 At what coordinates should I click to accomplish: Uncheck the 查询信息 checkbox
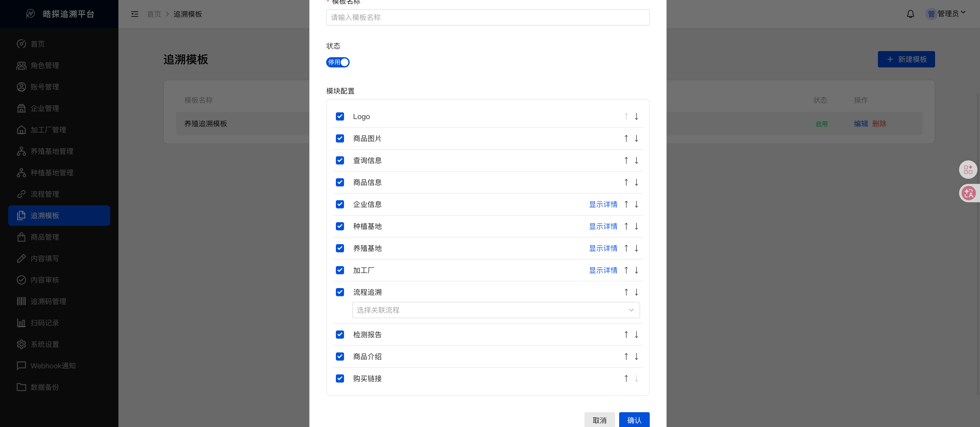tap(340, 161)
